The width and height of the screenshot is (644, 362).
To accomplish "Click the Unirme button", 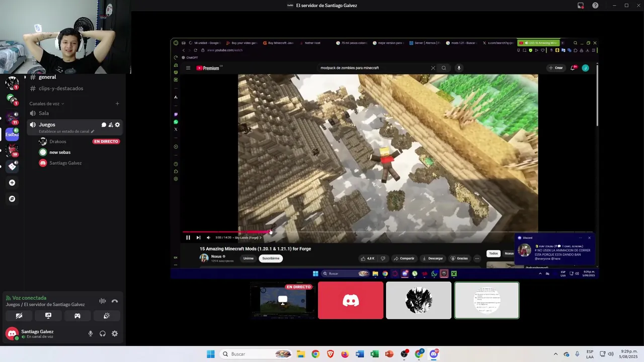I will point(249,258).
